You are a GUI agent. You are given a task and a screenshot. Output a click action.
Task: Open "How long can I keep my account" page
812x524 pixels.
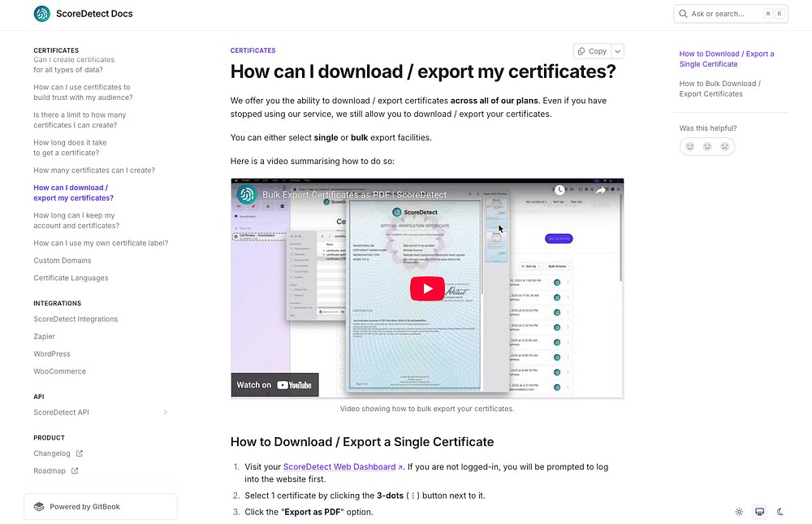coord(76,221)
